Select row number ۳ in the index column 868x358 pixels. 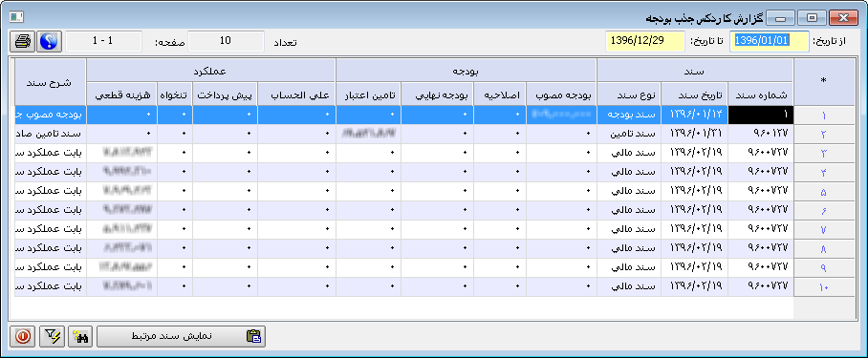click(x=824, y=154)
